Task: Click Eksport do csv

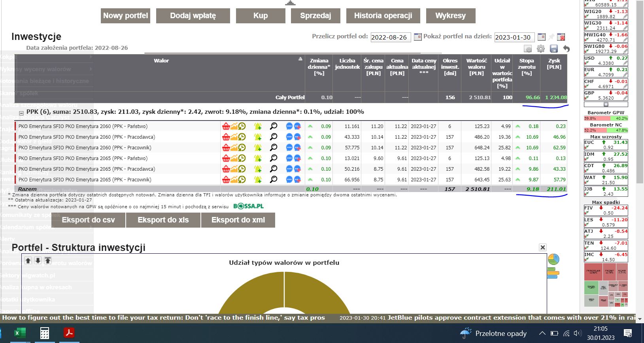Action: coord(88,220)
